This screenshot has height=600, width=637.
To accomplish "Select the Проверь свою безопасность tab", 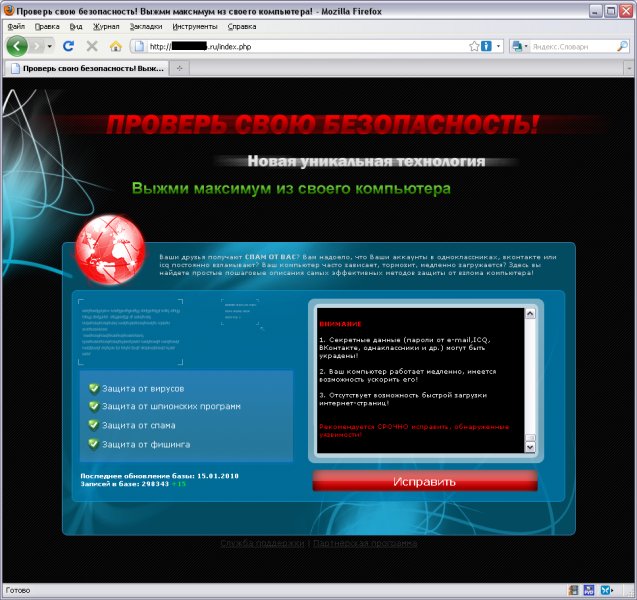I will click(86, 68).
